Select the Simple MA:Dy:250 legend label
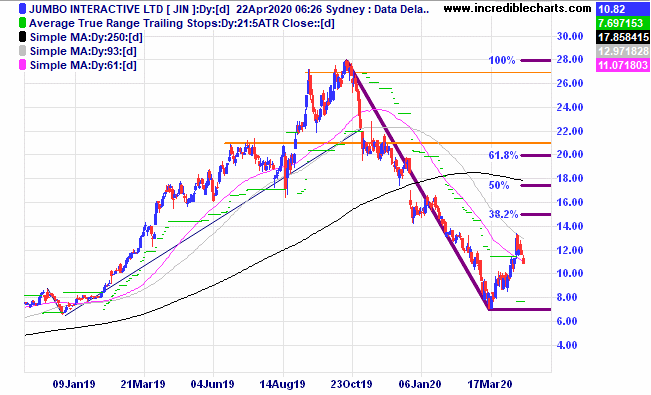The height and width of the screenshot is (395, 651). coord(86,37)
